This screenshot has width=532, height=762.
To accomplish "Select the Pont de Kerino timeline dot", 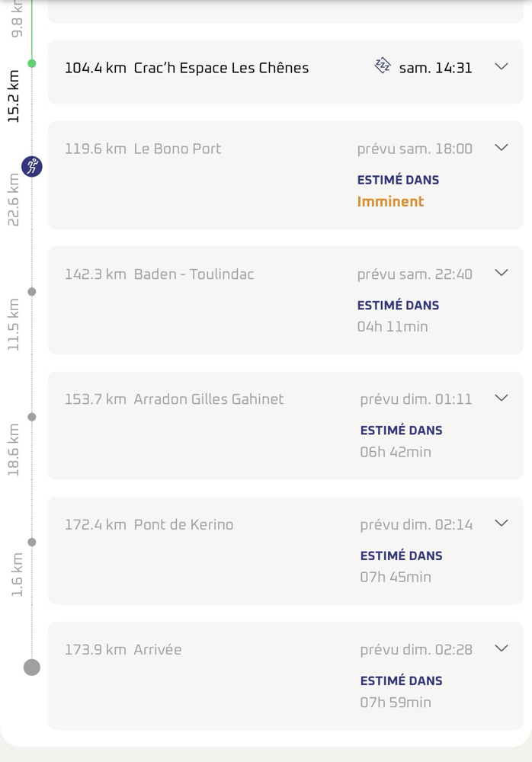I will point(31,543).
